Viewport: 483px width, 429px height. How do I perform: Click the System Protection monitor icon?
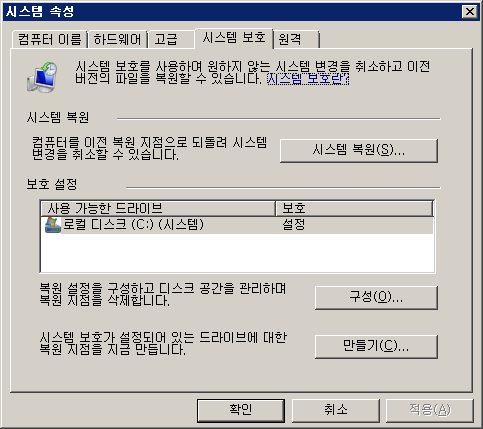click(42, 77)
